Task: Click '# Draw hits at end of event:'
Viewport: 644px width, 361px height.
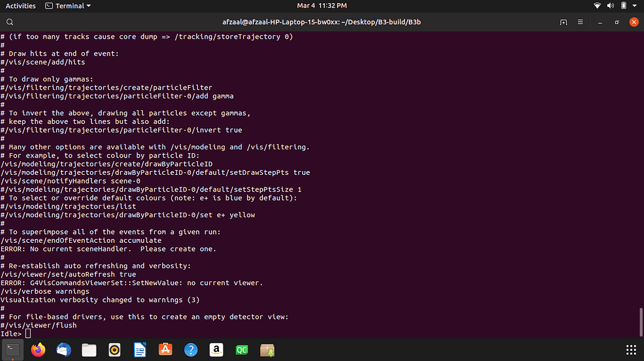Action: point(60,54)
